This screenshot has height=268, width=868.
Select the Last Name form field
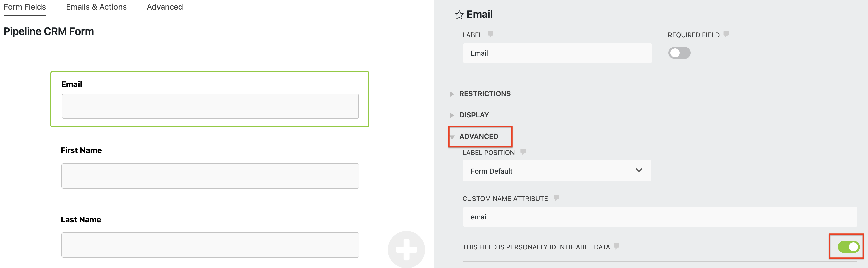(210, 245)
